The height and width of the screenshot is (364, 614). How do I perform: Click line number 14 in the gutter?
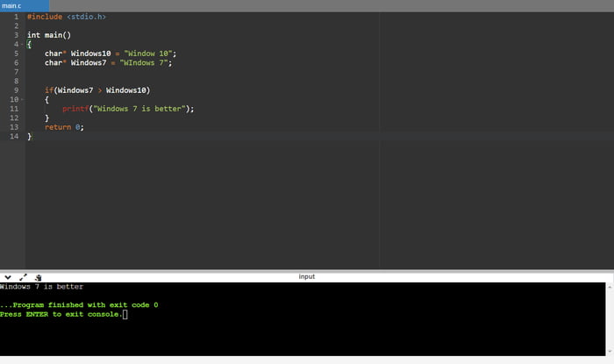(x=13, y=137)
